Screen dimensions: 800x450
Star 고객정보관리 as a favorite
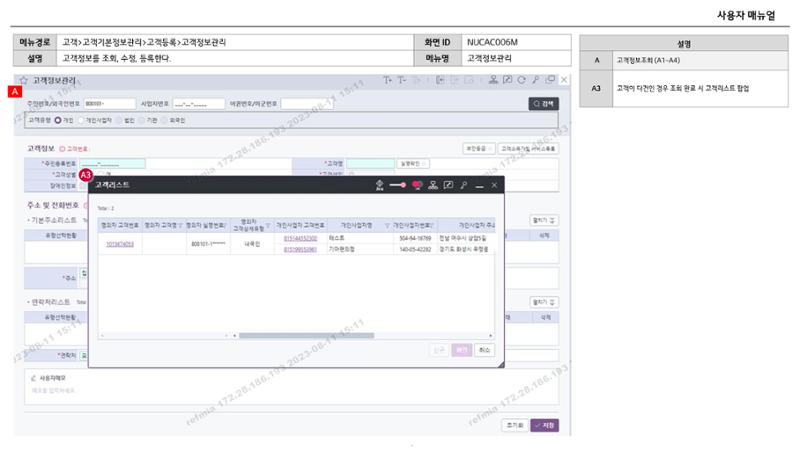[x=23, y=80]
